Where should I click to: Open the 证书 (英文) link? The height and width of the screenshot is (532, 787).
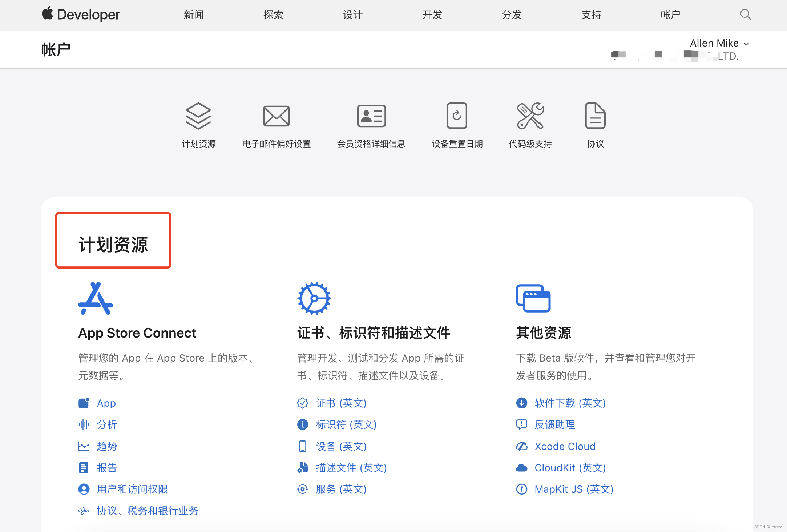coord(341,403)
